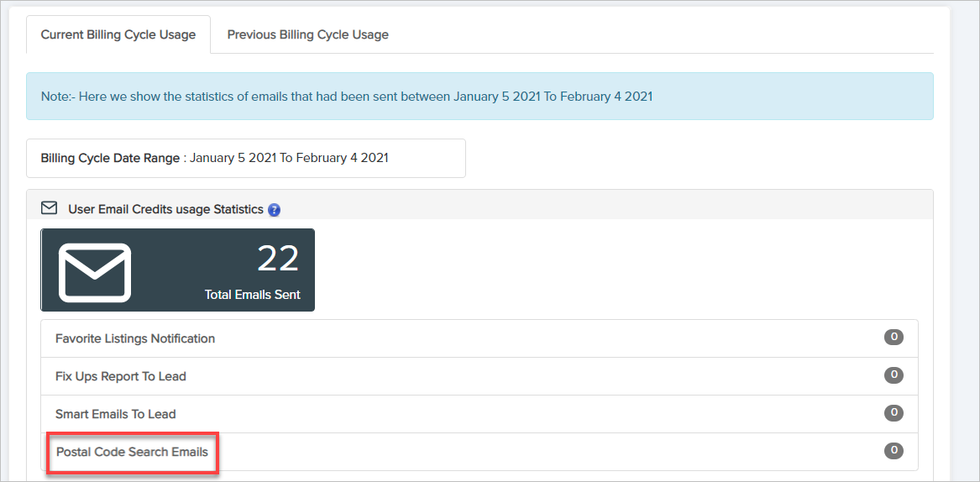This screenshot has height=482, width=980.
Task: Switch to Previous Billing Cycle Usage tab
Action: pos(307,34)
